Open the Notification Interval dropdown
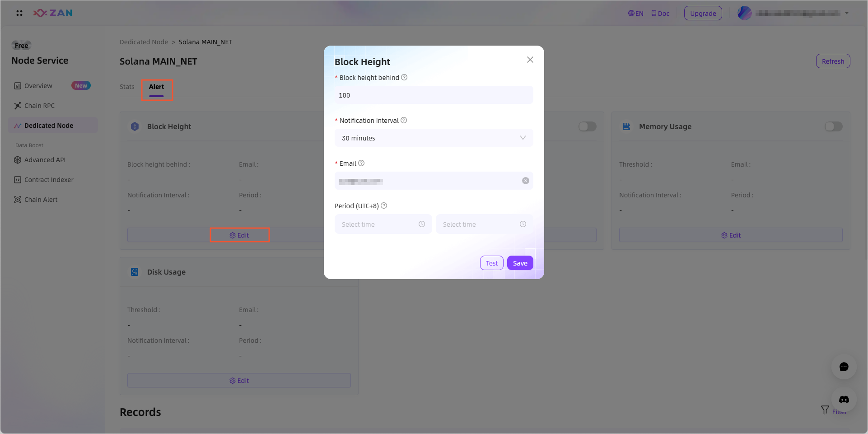The image size is (868, 434). [434, 138]
